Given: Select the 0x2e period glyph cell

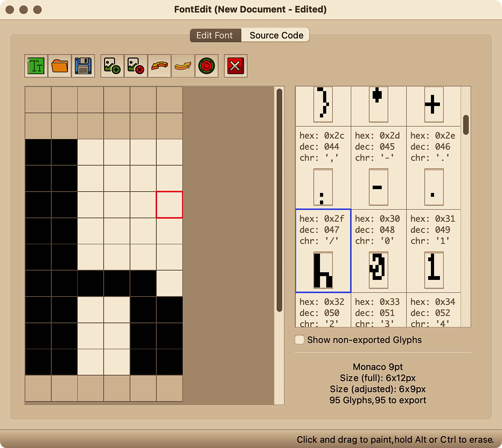Looking at the screenshot, I should coord(434,168).
